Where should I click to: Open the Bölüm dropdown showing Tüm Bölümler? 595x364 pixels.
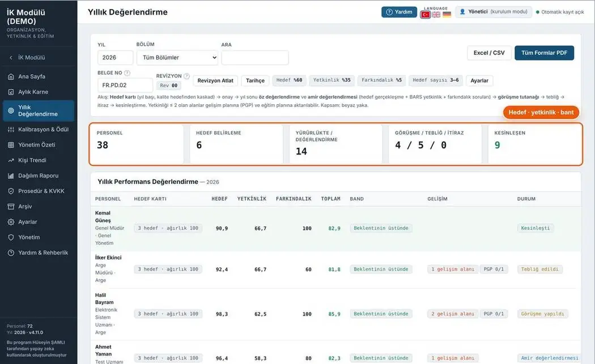pyautogui.click(x=177, y=58)
